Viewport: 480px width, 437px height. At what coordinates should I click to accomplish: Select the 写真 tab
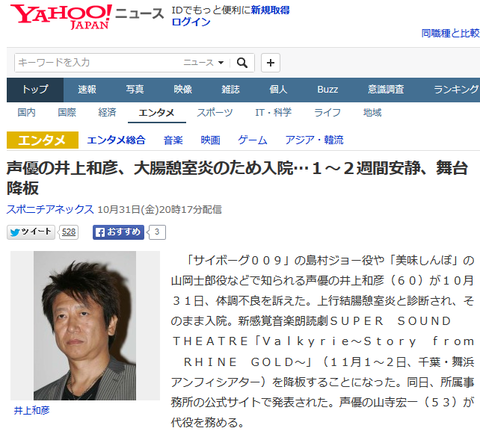[x=135, y=90]
